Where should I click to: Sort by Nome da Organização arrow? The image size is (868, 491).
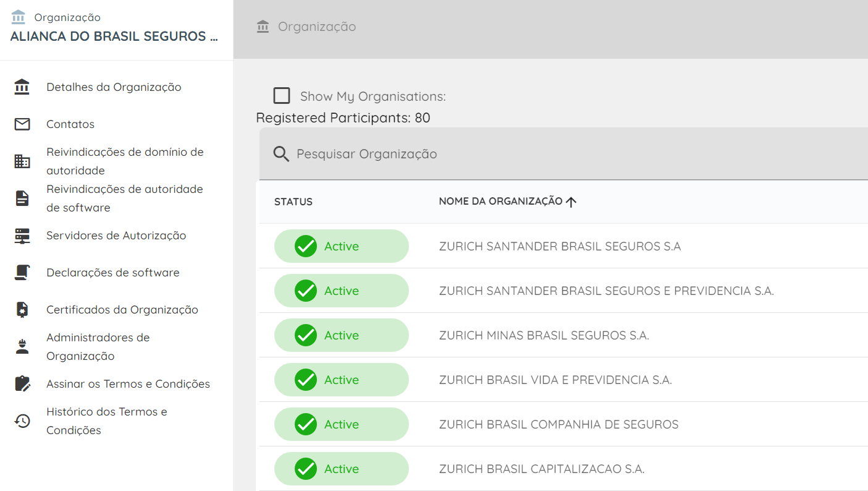[571, 202]
